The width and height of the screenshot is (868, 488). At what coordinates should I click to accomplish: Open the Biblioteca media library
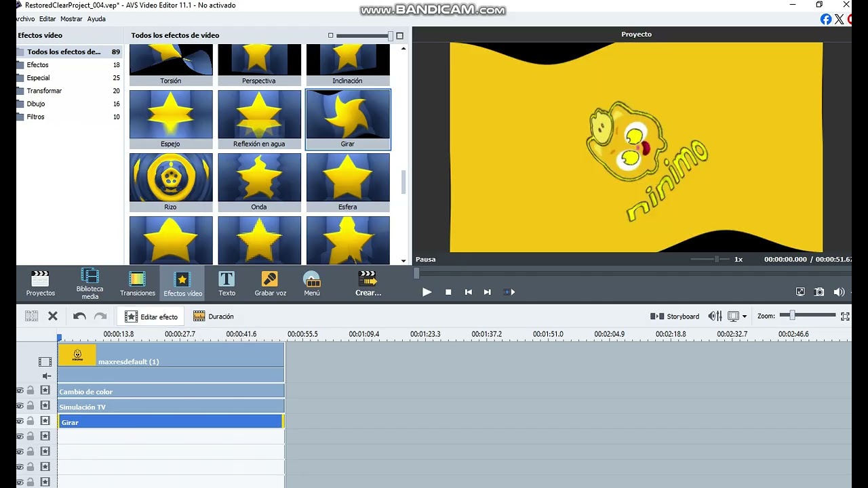tap(90, 283)
